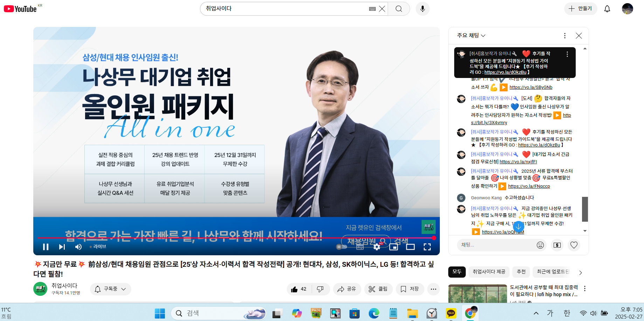644x321 pixels.
Task: Expand the 주요 채팅 chat mode dropdown
Action: [471, 36]
